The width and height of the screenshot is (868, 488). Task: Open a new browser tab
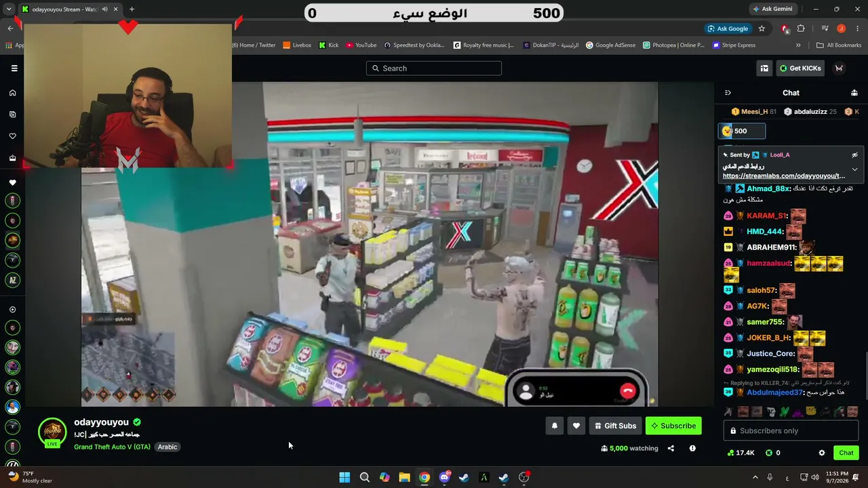tap(132, 9)
